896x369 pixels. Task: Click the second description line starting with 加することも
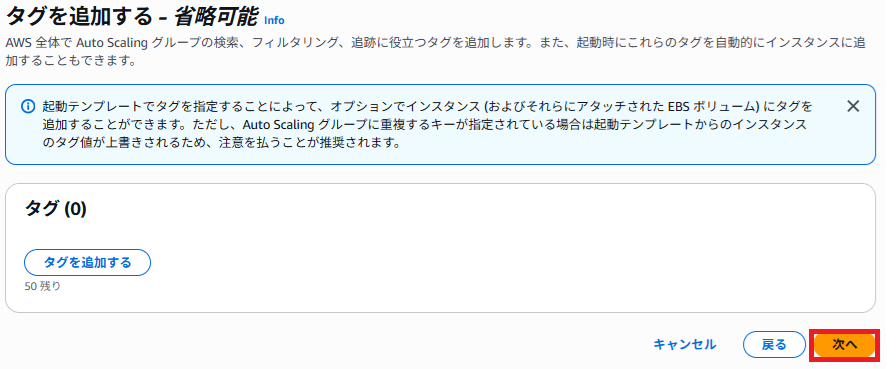tap(70, 60)
